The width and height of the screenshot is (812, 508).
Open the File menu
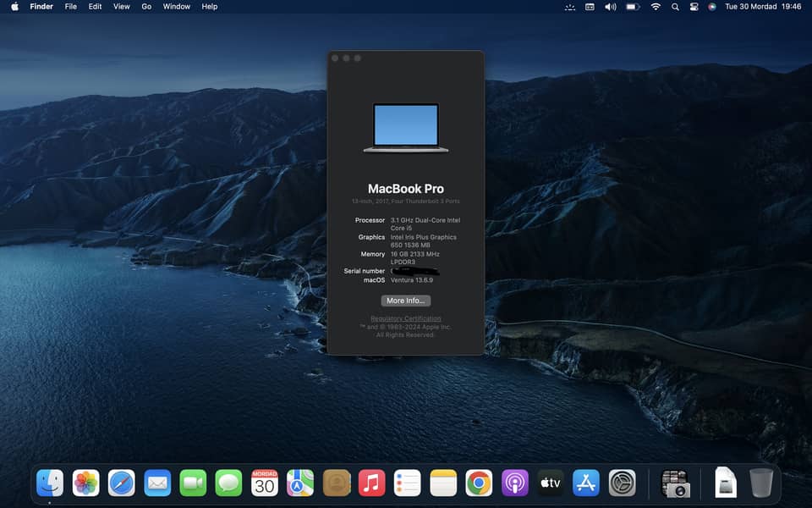tap(71, 7)
